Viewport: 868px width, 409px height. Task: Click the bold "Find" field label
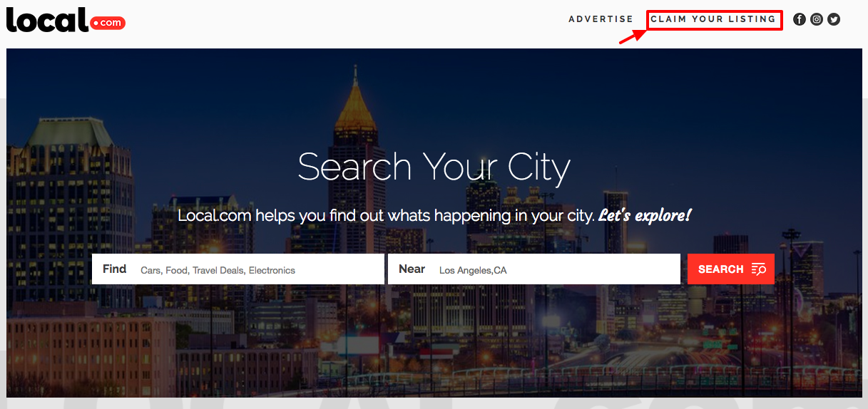(114, 269)
